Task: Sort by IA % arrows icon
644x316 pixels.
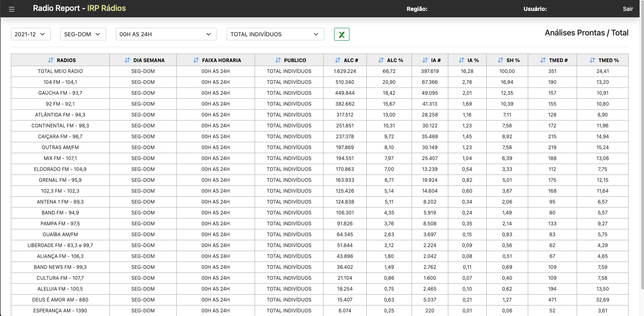Action: coord(461,60)
